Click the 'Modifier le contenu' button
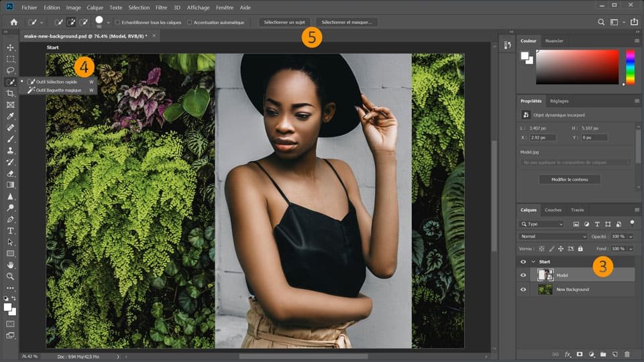This screenshot has width=644, height=362. click(570, 179)
